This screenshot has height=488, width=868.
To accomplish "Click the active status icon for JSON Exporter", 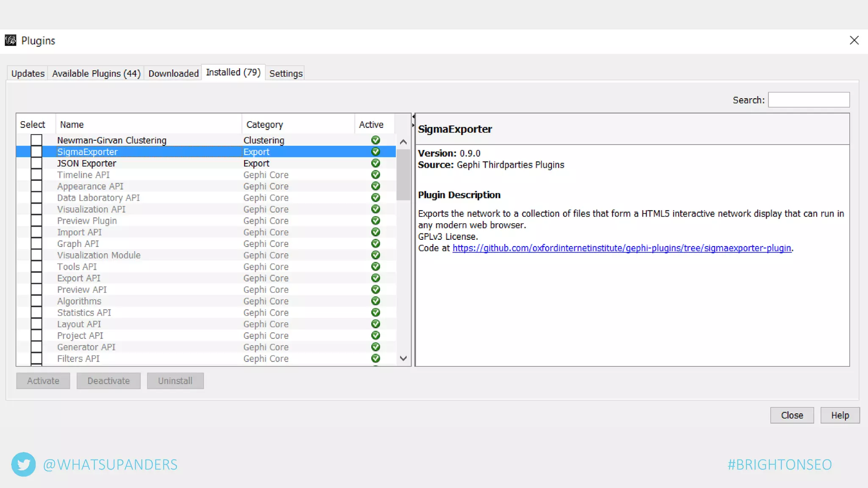I will tap(376, 163).
